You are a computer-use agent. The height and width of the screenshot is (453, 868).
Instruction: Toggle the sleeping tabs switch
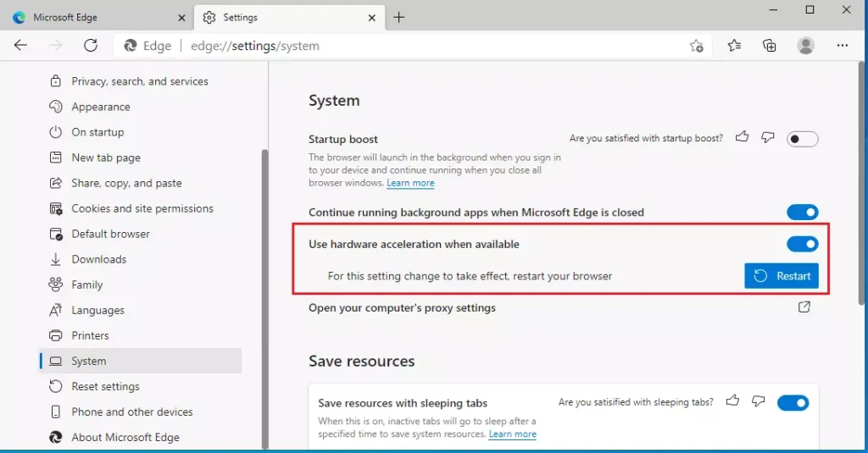[x=793, y=403]
